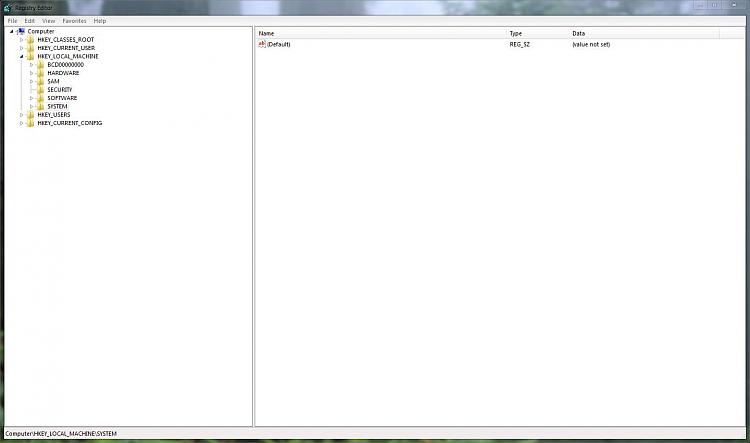Expand SOFTWARE subkey arrow

32,98
